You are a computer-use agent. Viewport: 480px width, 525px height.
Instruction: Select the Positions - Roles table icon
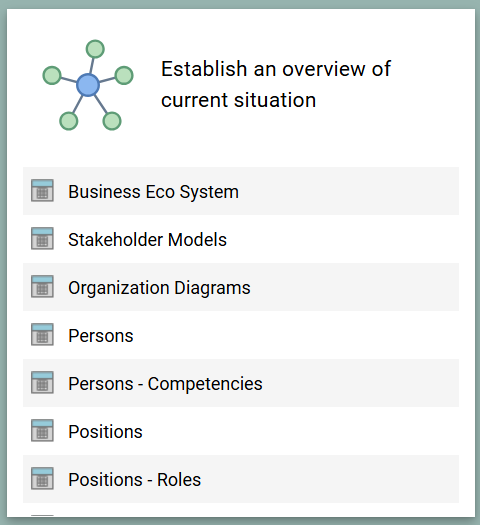pyautogui.click(x=42, y=478)
